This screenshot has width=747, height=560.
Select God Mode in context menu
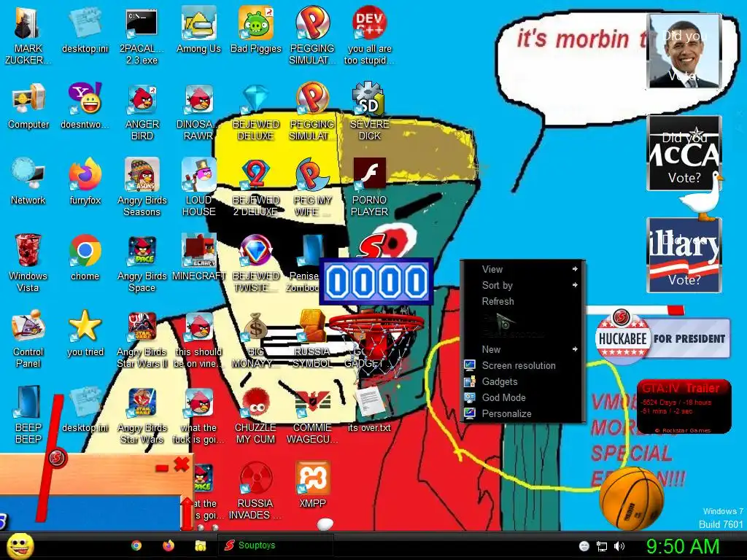tap(522, 397)
